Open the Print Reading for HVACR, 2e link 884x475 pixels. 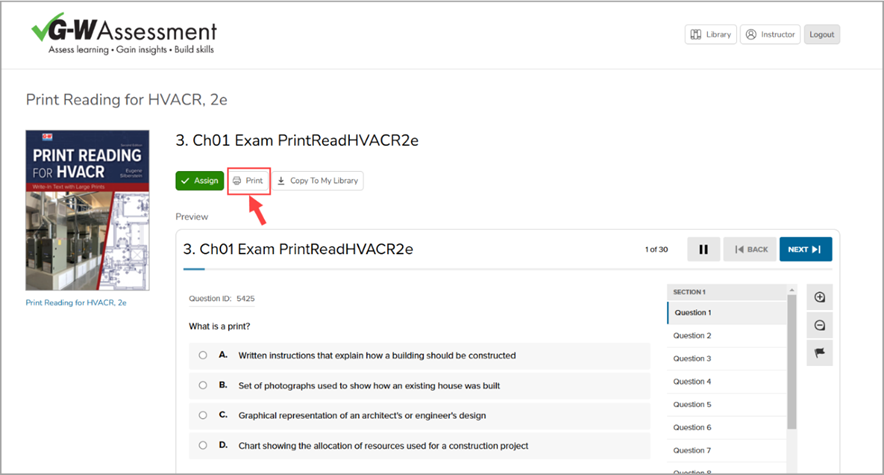coord(76,303)
